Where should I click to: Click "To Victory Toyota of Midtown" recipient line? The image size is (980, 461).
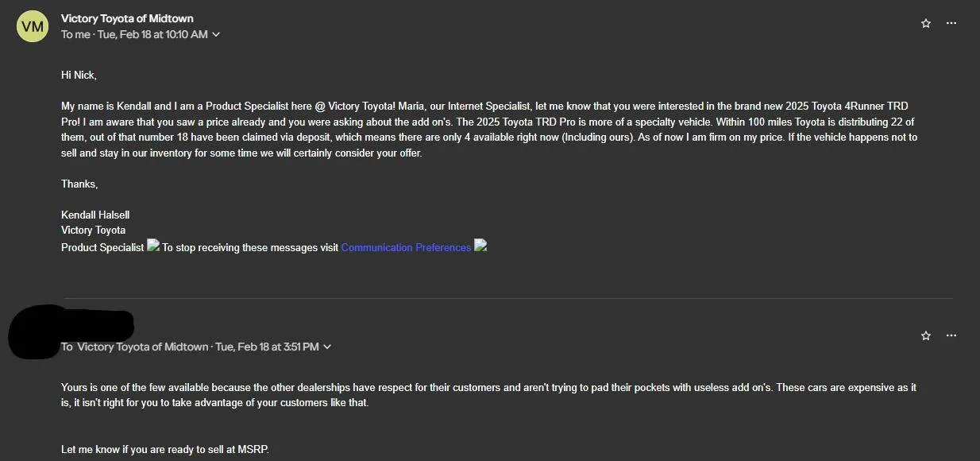[135, 347]
